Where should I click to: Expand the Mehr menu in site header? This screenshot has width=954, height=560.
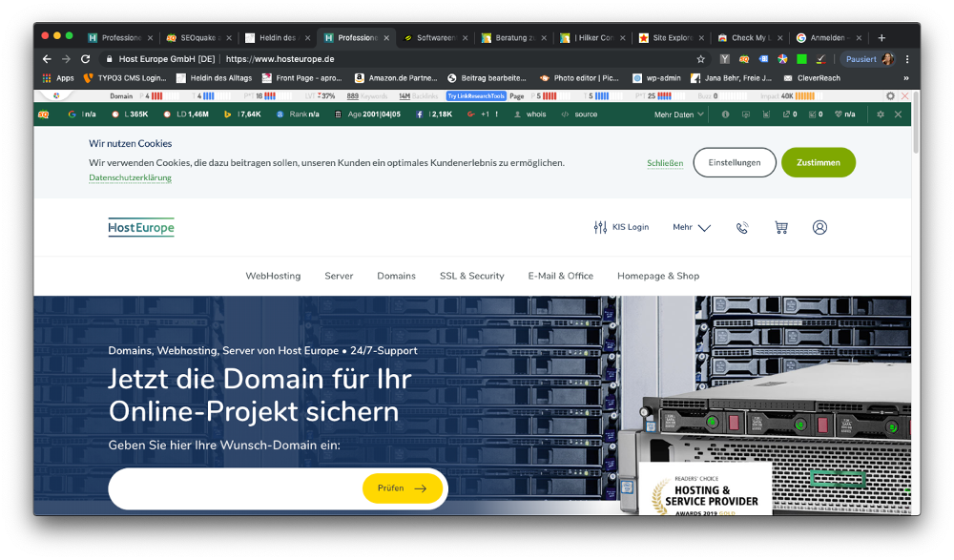692,228
